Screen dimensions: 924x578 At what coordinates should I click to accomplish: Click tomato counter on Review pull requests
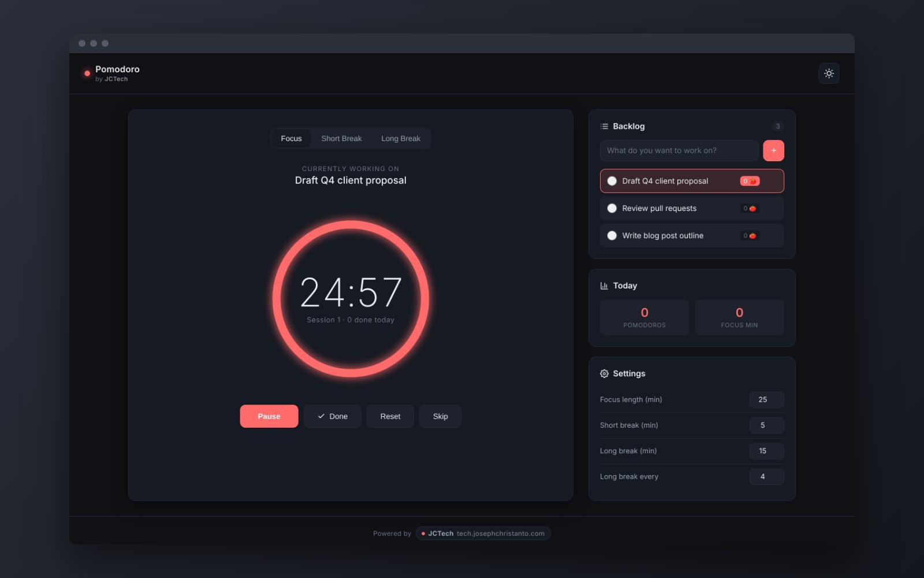(750, 208)
